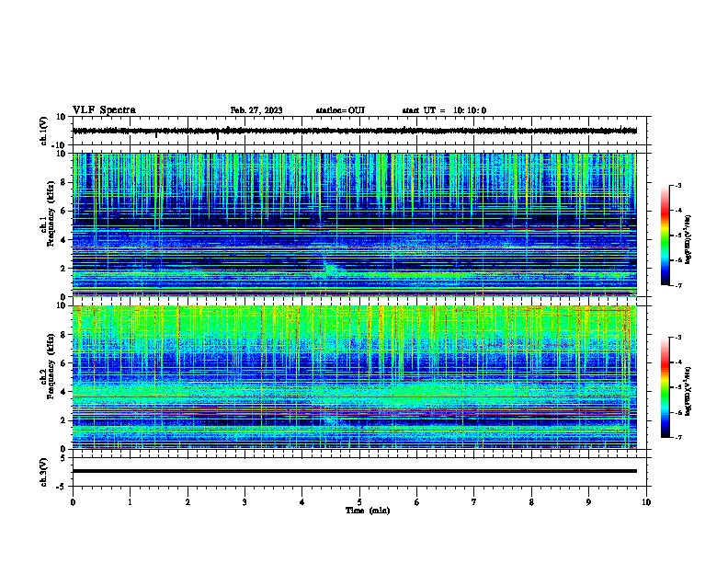Click the 'Time (min)' axis label
Image resolution: width=728 pixels, height=563 pixels.
[x=368, y=511]
